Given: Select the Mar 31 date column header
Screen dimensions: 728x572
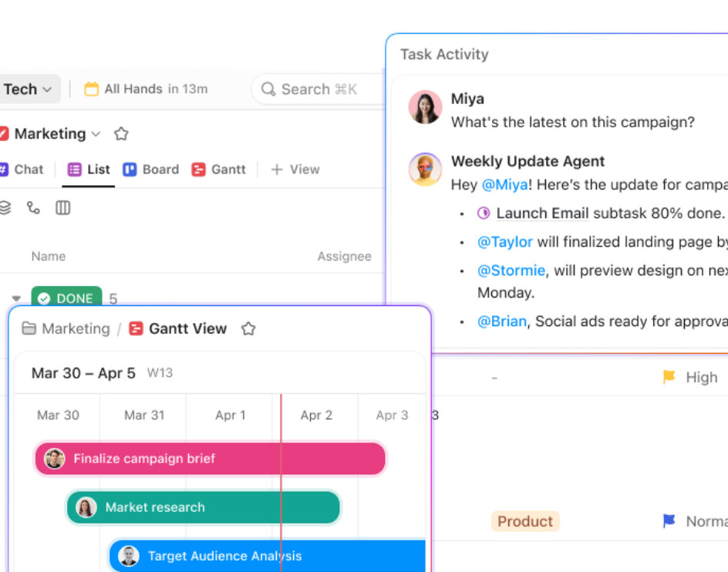Looking at the screenshot, I should tap(144, 415).
